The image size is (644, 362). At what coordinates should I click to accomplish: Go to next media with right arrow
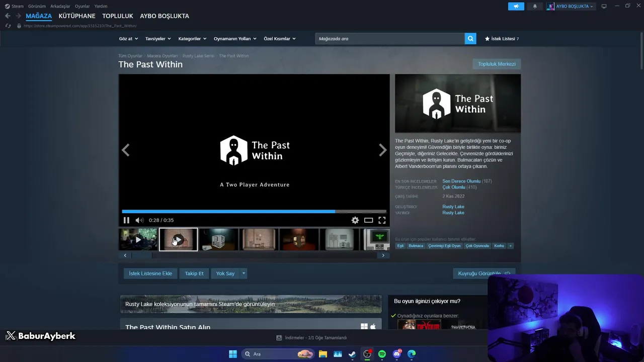tap(382, 150)
